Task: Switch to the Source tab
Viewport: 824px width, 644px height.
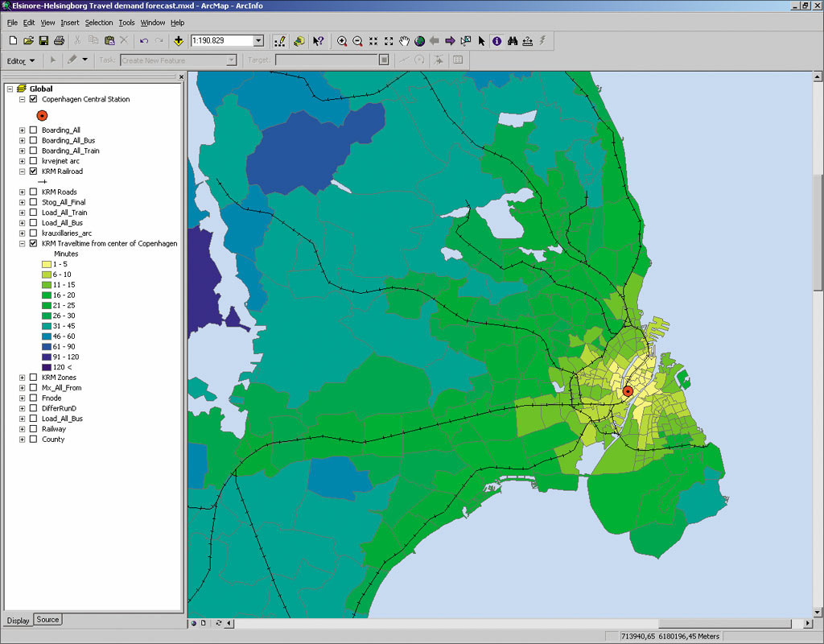Action: tap(47, 620)
